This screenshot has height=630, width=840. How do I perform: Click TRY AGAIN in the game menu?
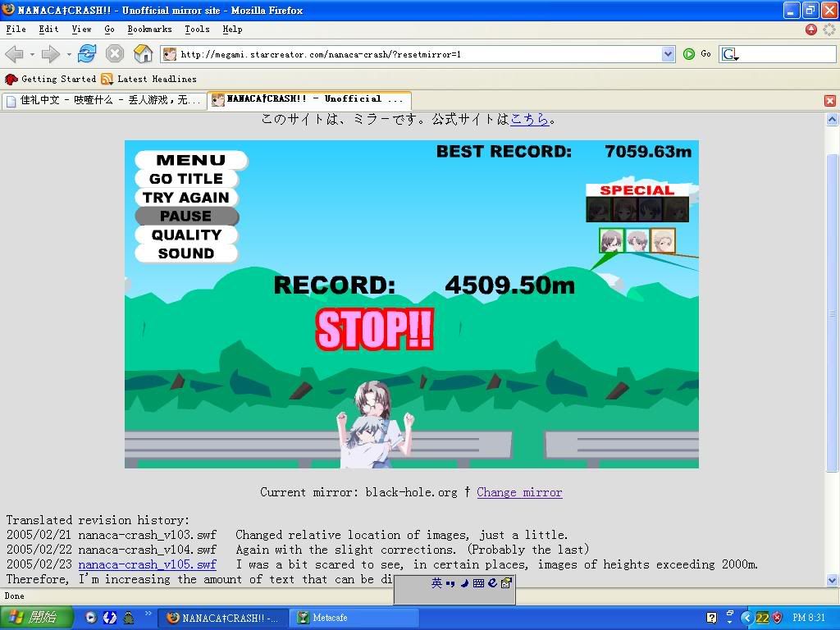pos(186,197)
